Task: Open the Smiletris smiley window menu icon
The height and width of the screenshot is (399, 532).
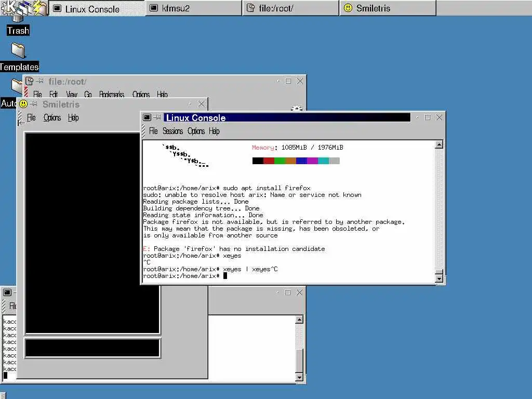Action: [23, 104]
